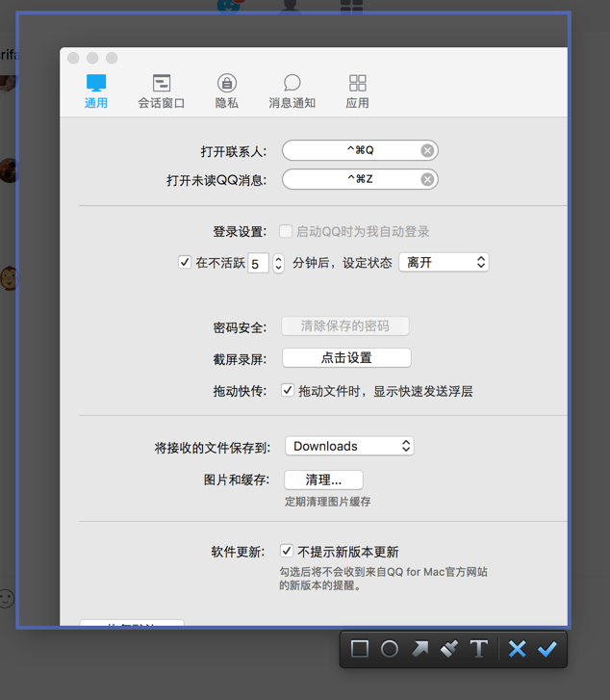This screenshot has height=700, width=610.
Task: Select the text annotation tool
Action: (479, 649)
